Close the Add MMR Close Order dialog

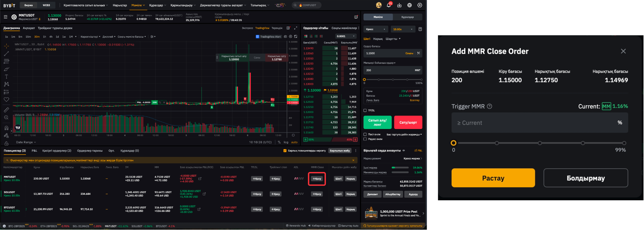623,51
